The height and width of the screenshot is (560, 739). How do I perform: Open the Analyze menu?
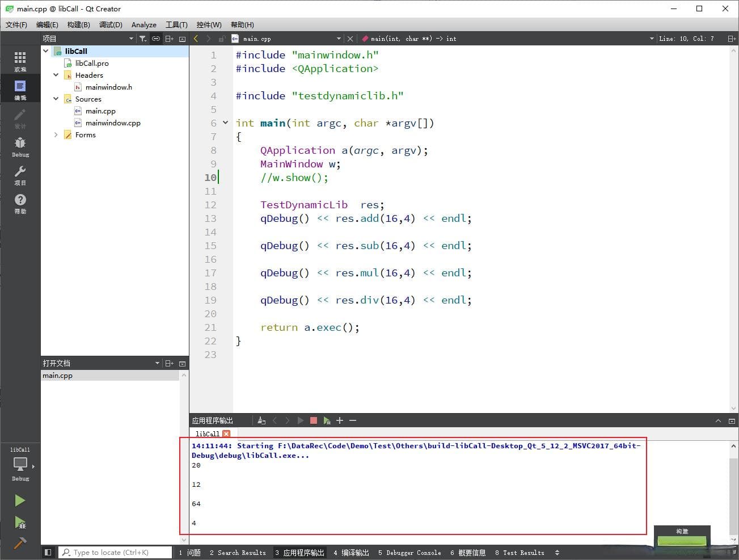point(144,24)
